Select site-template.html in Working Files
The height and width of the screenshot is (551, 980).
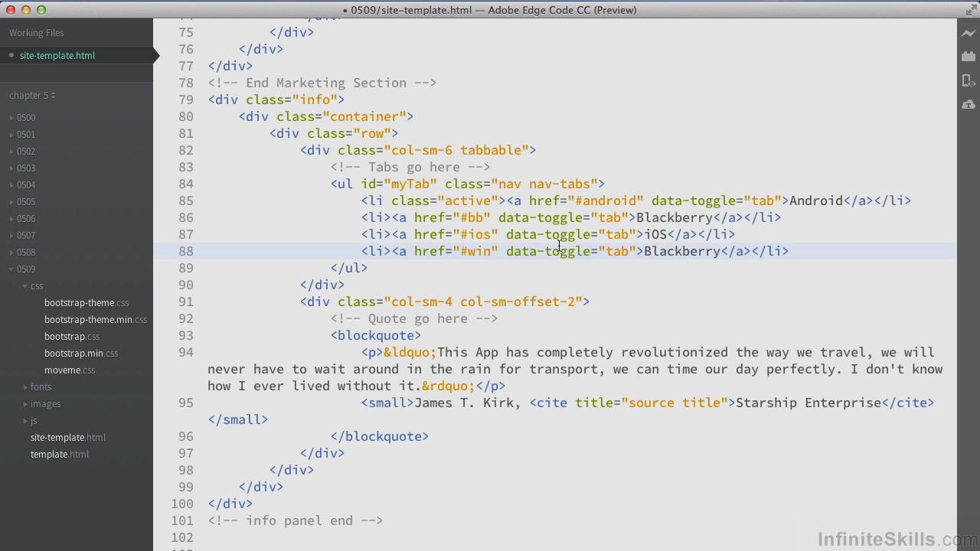(x=57, y=55)
